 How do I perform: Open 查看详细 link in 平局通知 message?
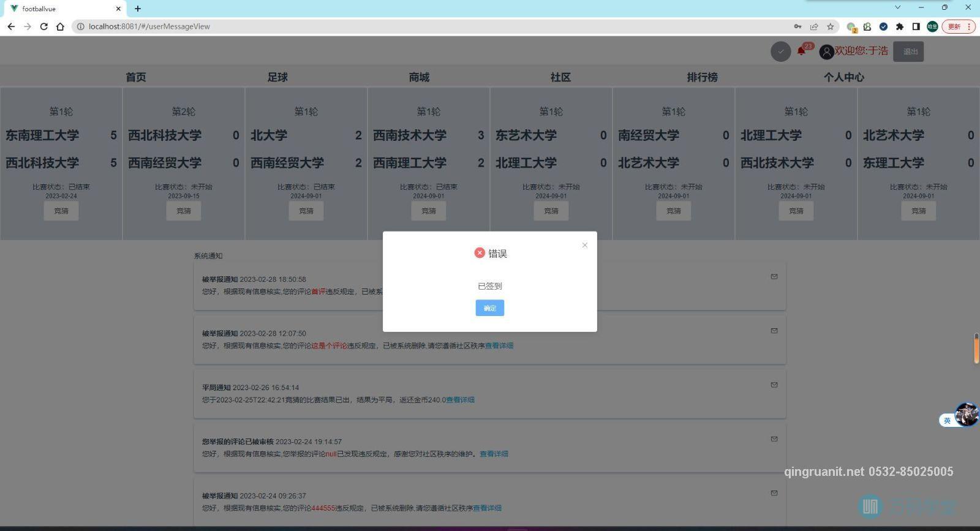tap(460, 400)
